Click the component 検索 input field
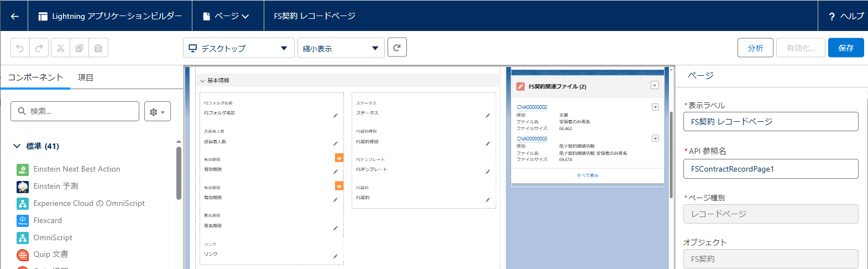 tap(75, 111)
